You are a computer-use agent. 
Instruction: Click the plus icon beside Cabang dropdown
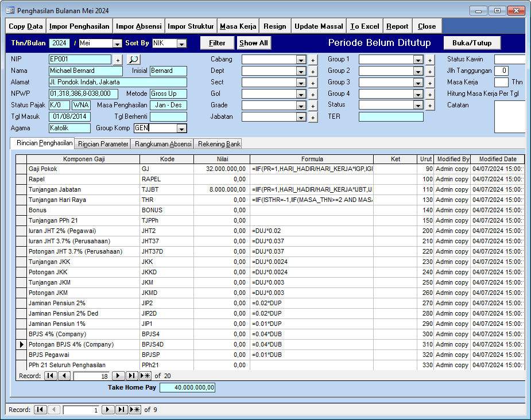point(313,60)
